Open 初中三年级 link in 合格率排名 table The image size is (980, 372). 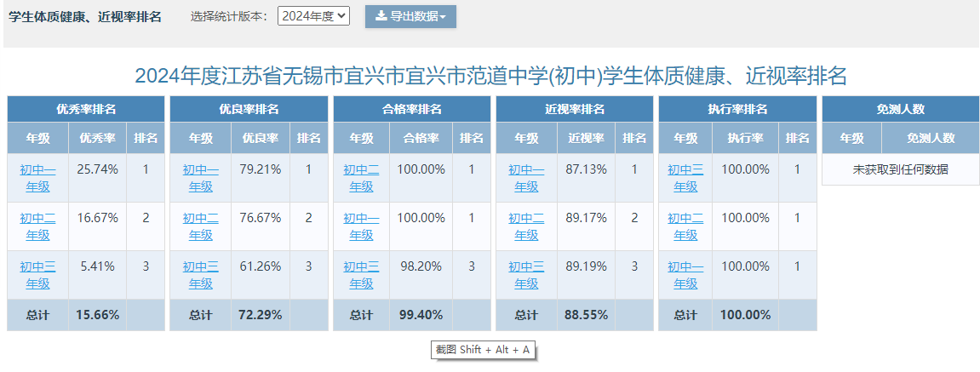pyautogui.click(x=361, y=274)
